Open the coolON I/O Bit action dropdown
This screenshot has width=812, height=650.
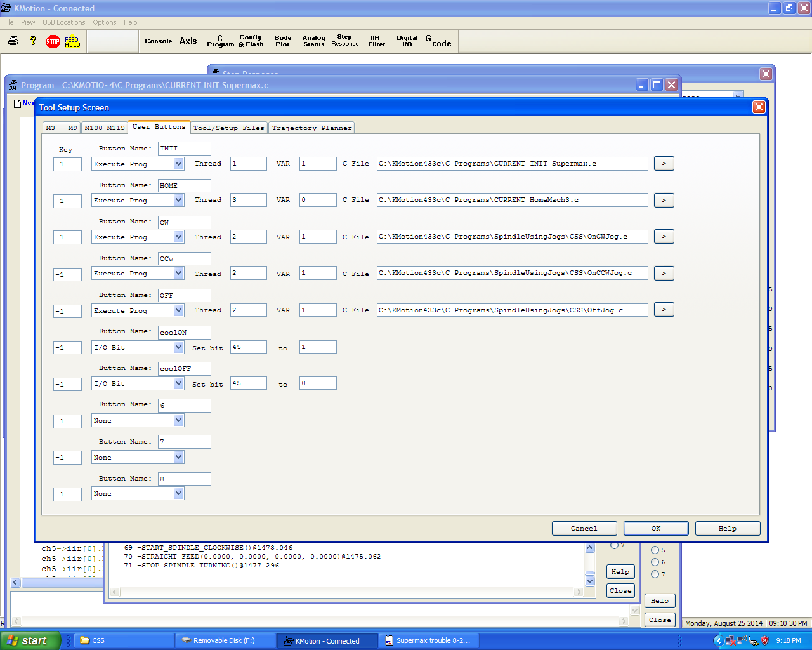[178, 348]
